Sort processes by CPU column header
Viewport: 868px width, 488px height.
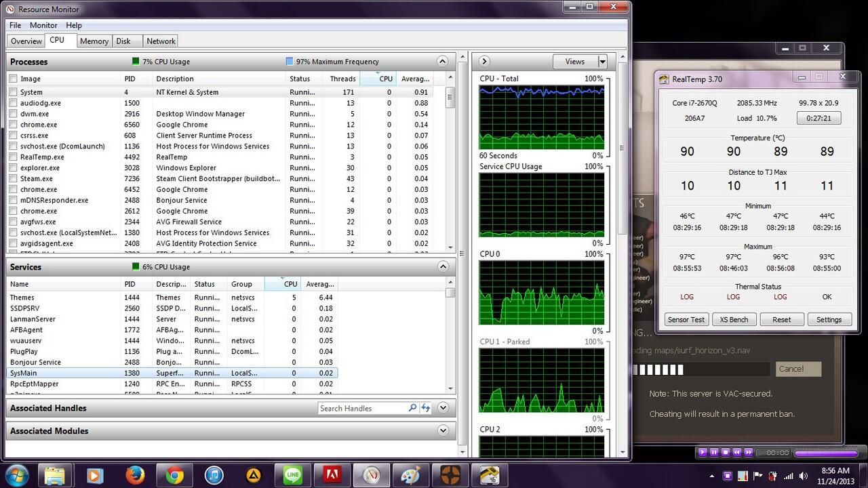(378, 79)
